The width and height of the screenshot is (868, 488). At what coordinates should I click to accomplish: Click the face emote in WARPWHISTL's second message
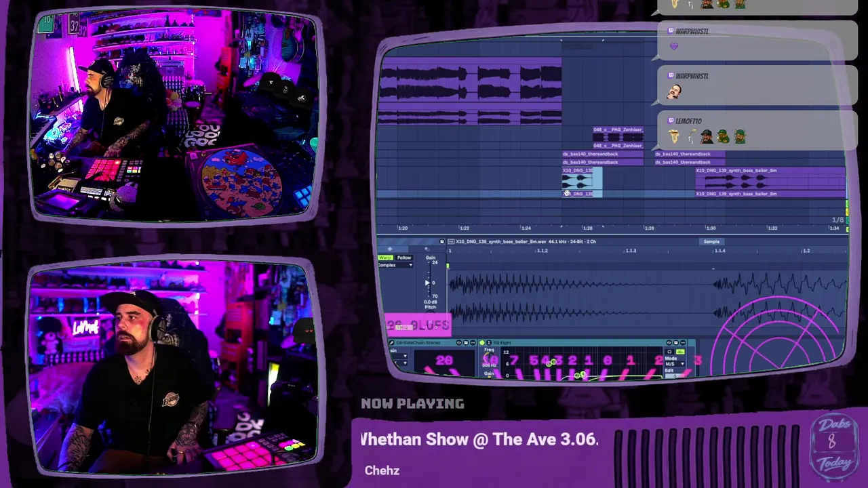(x=674, y=92)
